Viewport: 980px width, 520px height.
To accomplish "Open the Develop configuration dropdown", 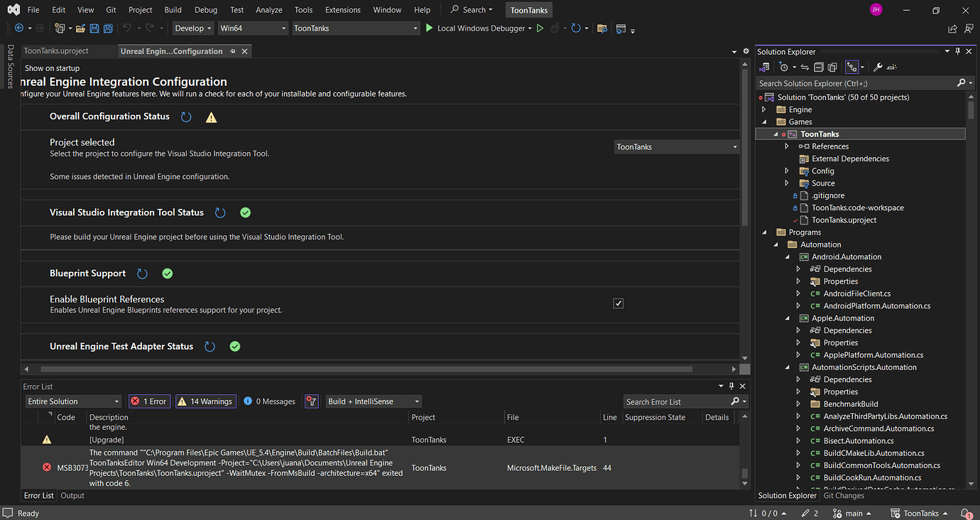I will (x=192, y=28).
